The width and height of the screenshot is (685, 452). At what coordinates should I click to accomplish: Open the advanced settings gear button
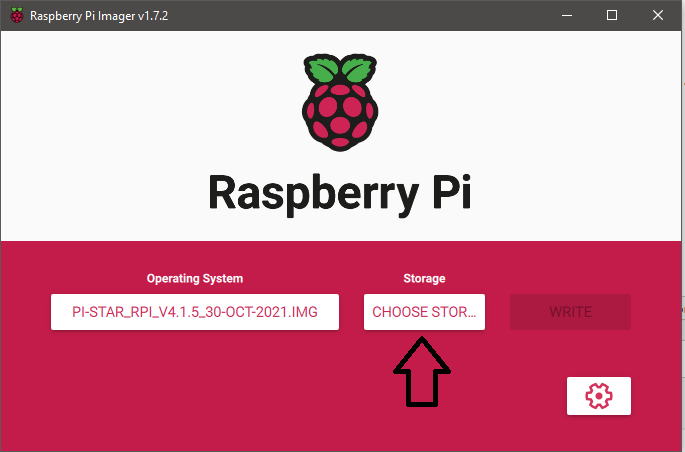click(x=598, y=396)
